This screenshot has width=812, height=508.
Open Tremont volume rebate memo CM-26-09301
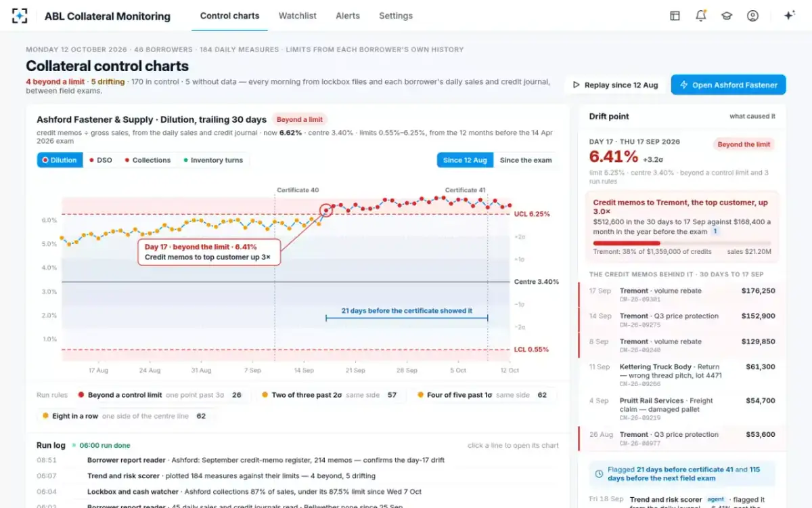682,295
